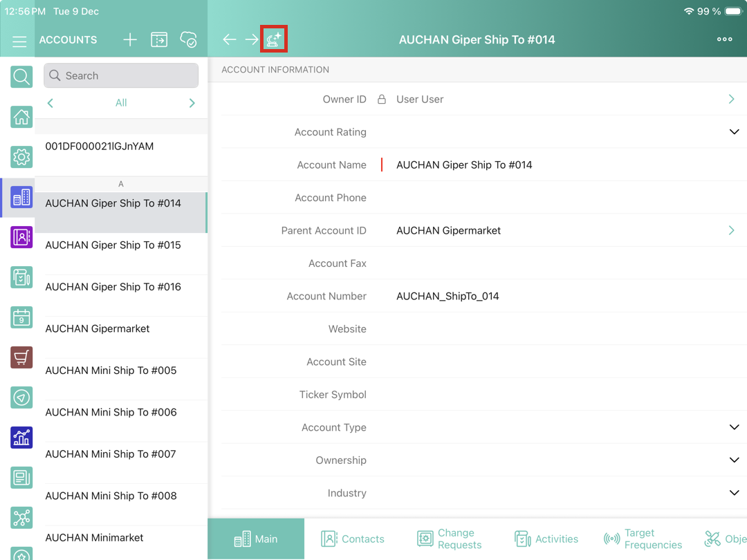Expand the Account Rating dropdown

[x=734, y=132]
